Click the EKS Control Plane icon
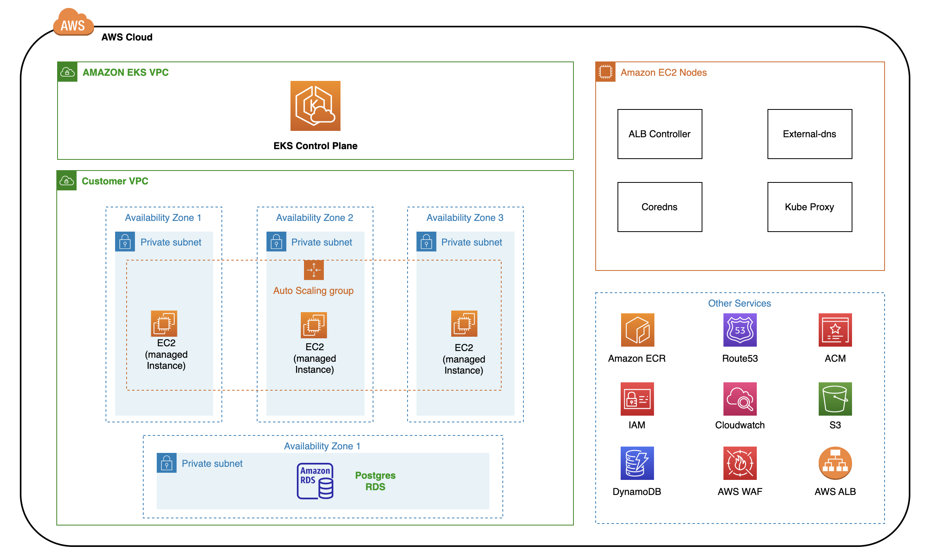This screenshot has height=560, width=931. pyautogui.click(x=315, y=106)
